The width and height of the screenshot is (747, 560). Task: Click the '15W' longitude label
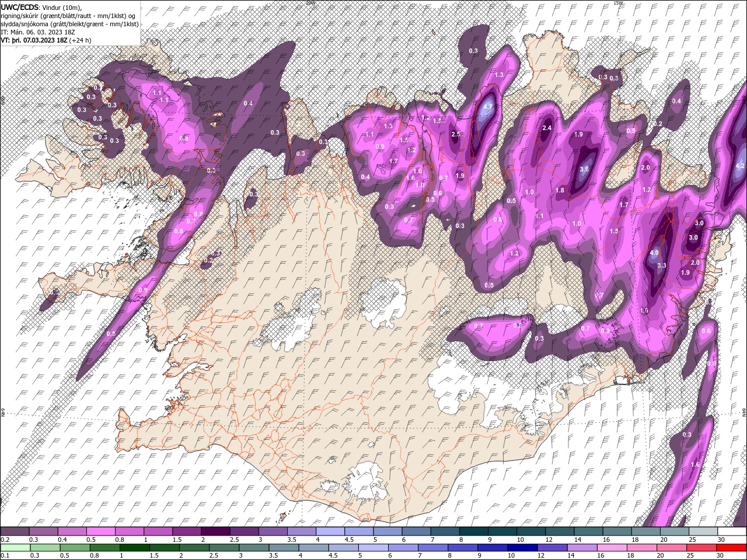[x=618, y=3]
